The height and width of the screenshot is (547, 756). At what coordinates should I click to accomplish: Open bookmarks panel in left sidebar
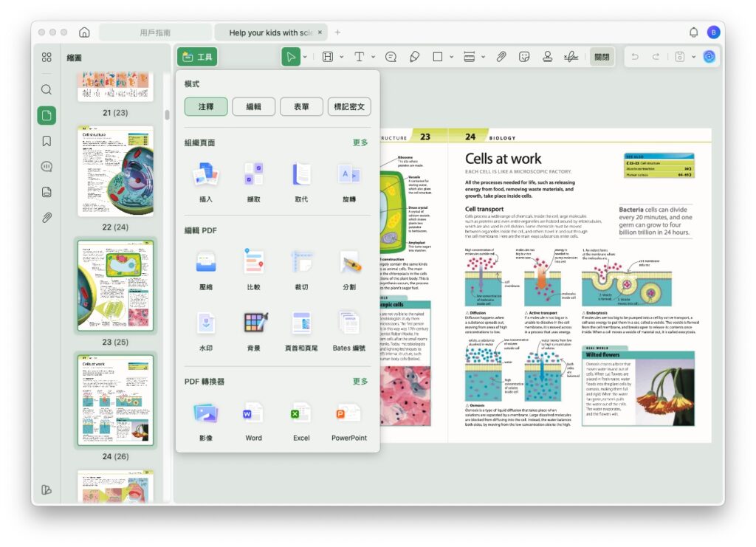click(x=47, y=141)
